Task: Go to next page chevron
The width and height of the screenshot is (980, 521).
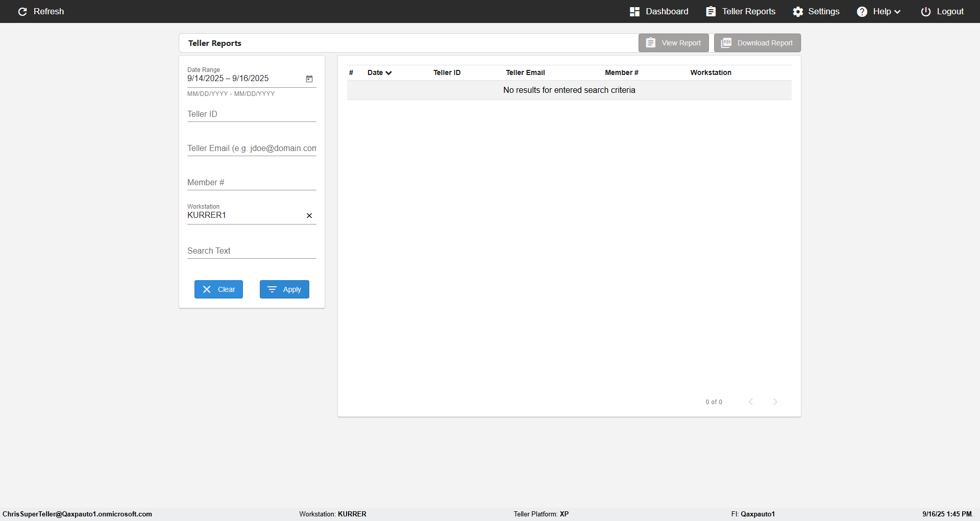Action: pyautogui.click(x=775, y=402)
